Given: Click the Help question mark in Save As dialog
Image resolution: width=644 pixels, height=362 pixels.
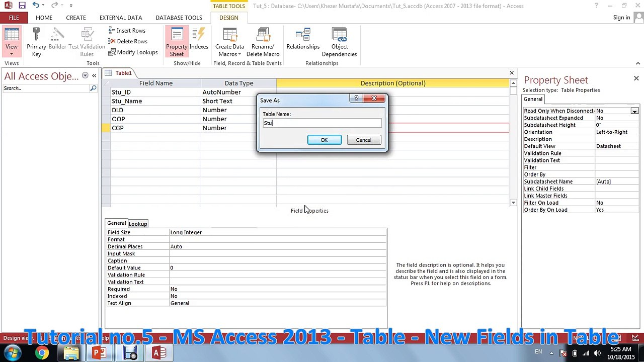Looking at the screenshot, I should pos(356,99).
